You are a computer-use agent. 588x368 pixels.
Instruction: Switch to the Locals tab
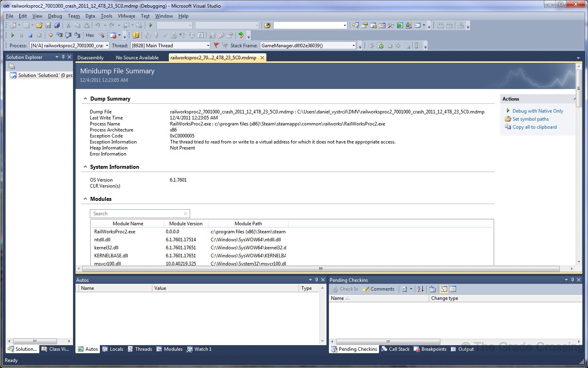tap(113, 349)
